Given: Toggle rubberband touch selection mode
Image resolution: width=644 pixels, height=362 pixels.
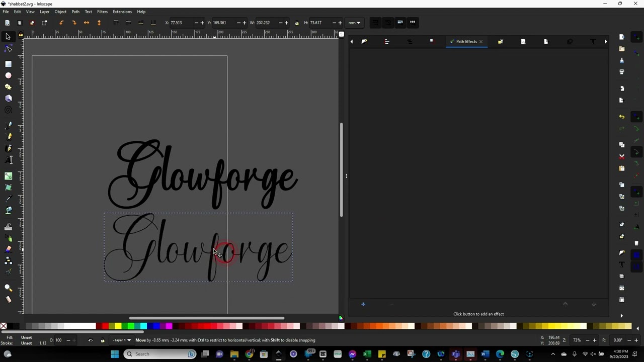Looking at the screenshot, I should pyautogui.click(x=44, y=23).
